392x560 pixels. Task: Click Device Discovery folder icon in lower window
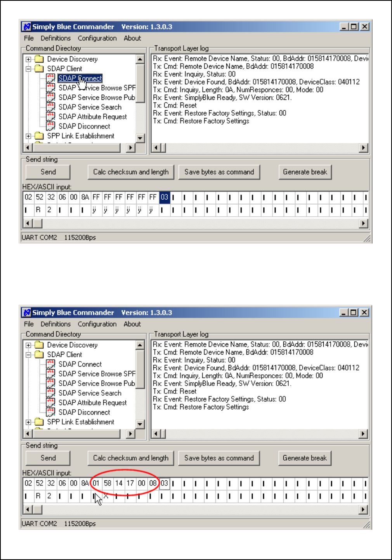[x=39, y=345]
